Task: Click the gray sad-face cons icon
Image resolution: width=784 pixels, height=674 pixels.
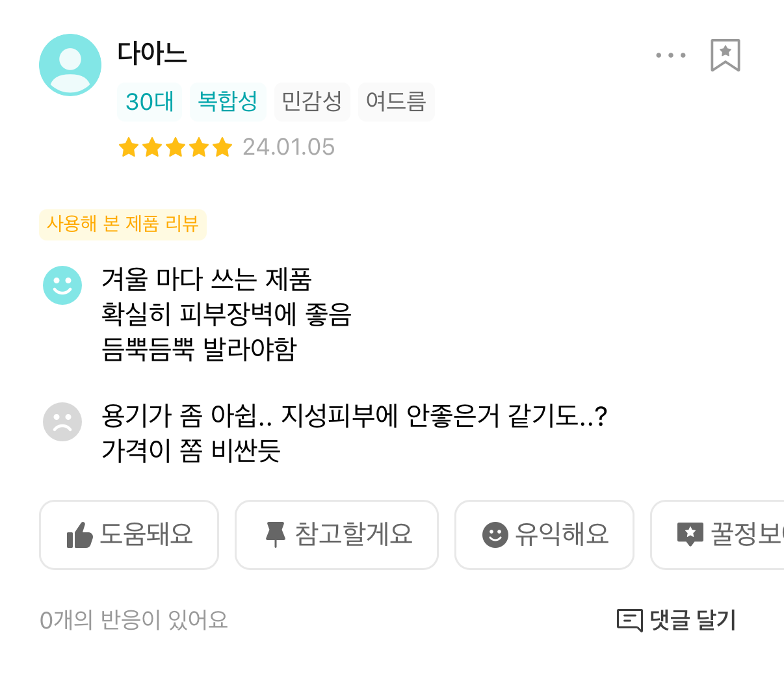Action: (62, 422)
